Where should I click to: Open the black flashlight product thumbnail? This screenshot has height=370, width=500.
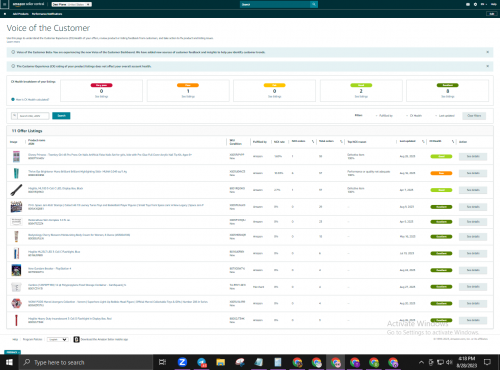(16, 190)
